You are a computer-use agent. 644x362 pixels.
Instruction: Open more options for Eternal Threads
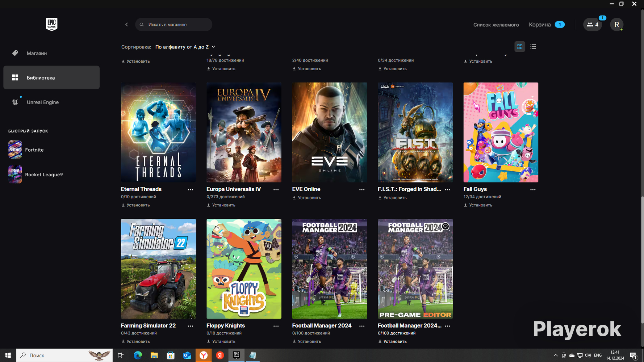[x=191, y=190]
